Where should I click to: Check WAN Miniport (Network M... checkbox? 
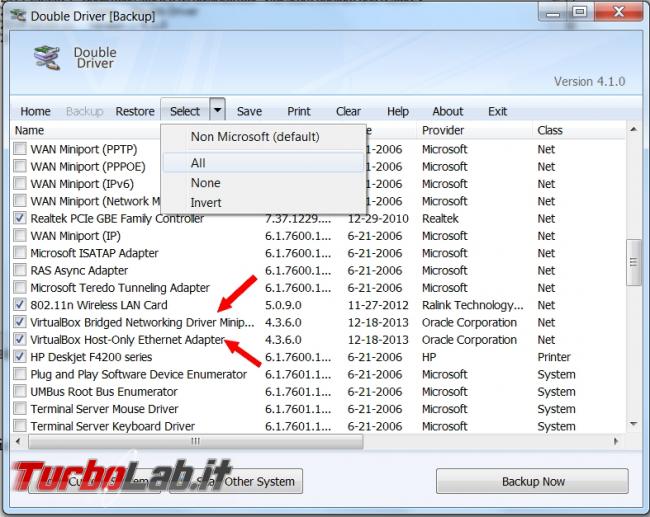pos(20,201)
